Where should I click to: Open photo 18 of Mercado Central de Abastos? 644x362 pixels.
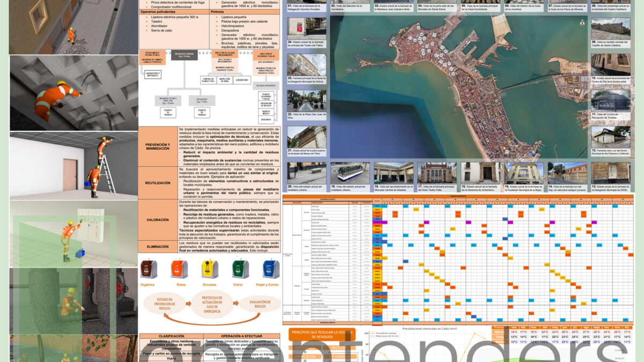coord(393,173)
